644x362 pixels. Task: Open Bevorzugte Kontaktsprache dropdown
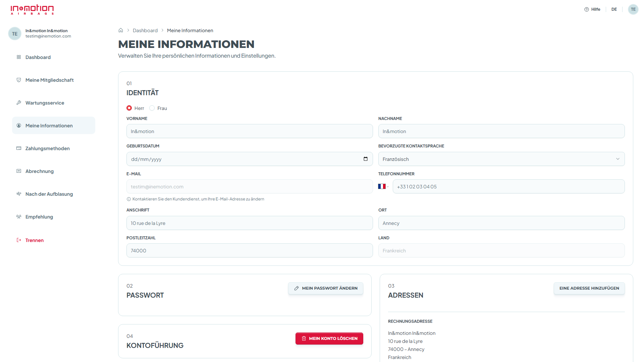coord(501,159)
